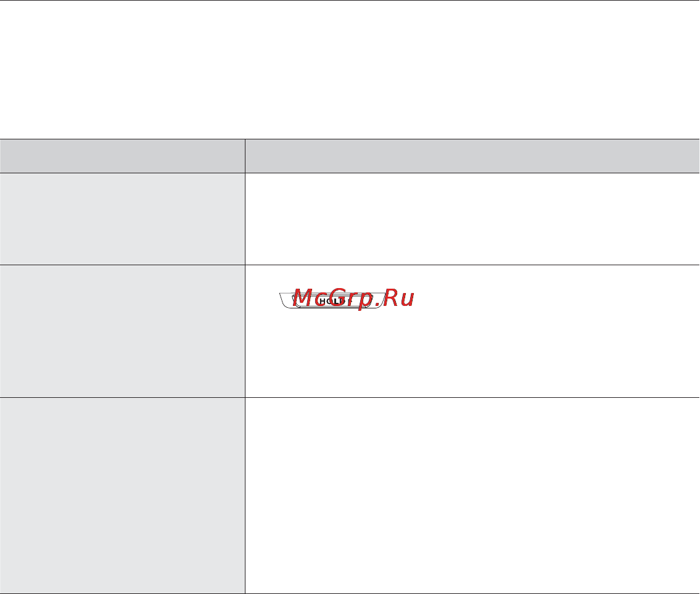The height and width of the screenshot is (594, 700).
Task: Select the HOLD text label on the switch
Action: coord(332,301)
